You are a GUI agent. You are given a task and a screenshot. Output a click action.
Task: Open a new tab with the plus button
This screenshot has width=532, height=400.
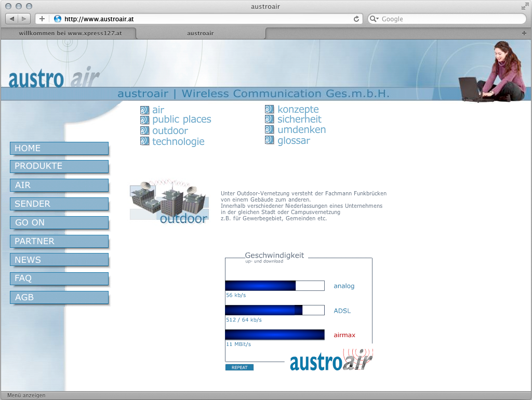point(524,33)
